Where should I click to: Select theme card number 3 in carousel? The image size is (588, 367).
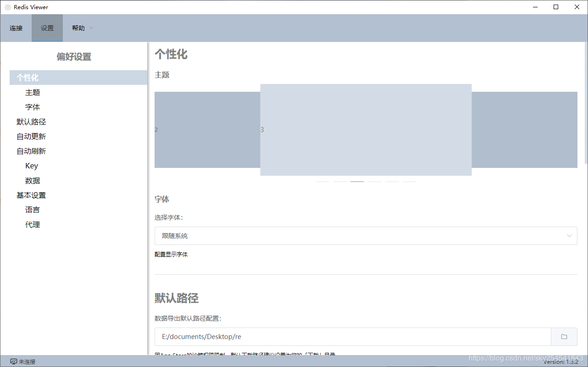click(366, 130)
